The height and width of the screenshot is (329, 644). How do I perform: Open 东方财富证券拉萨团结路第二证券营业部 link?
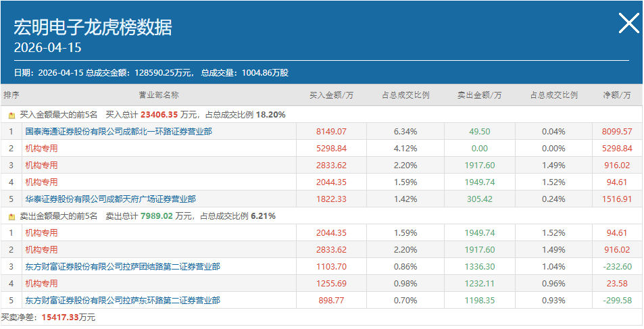[x=123, y=267]
